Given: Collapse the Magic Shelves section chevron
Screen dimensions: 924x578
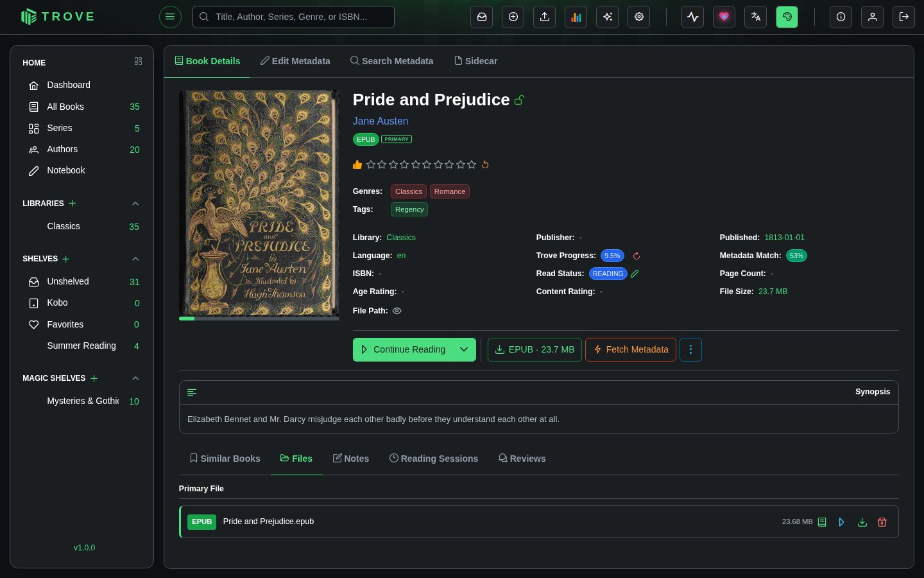Looking at the screenshot, I should 135,378.
